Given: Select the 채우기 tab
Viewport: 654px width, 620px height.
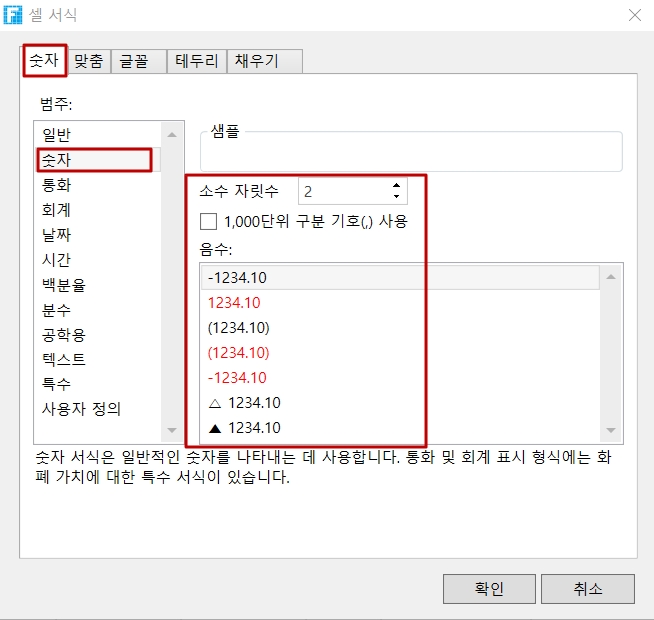Looking at the screenshot, I should [256, 61].
